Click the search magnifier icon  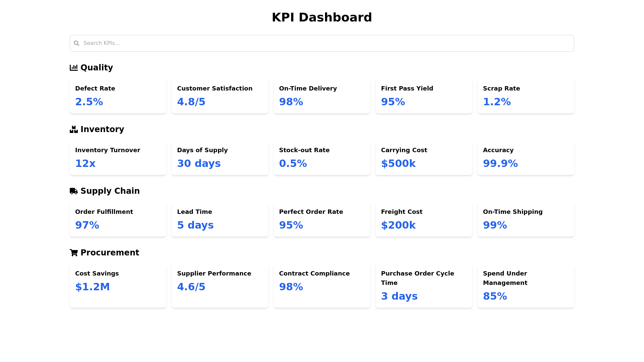click(76, 43)
